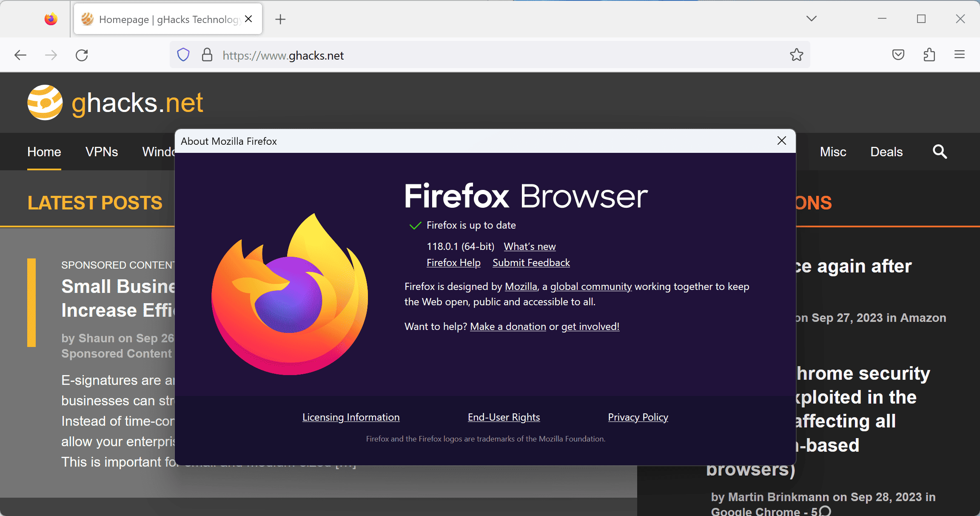Click the 'What's new' link in dialog
The width and height of the screenshot is (980, 516).
tap(530, 245)
